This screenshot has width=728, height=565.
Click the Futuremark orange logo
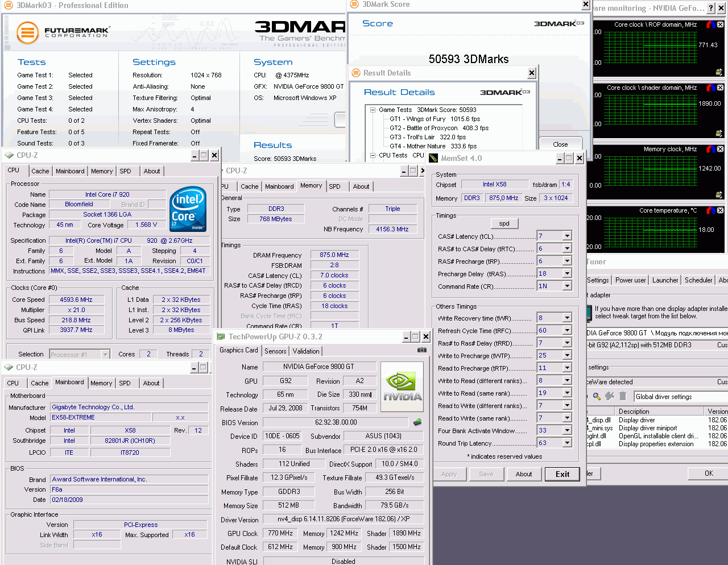(x=27, y=33)
